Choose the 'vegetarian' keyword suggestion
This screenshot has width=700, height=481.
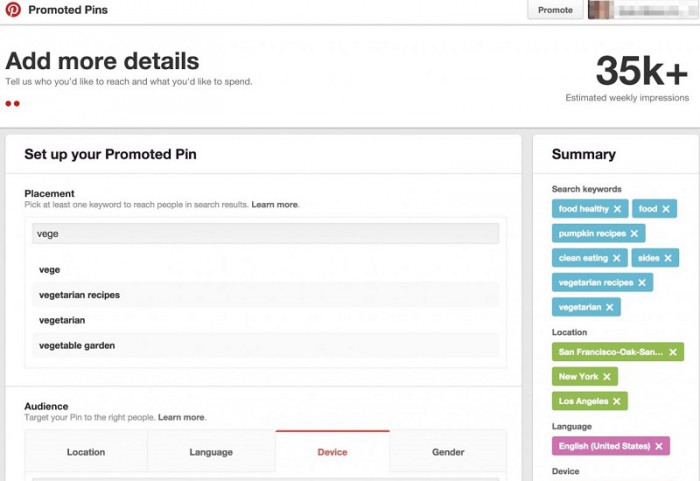click(x=62, y=320)
